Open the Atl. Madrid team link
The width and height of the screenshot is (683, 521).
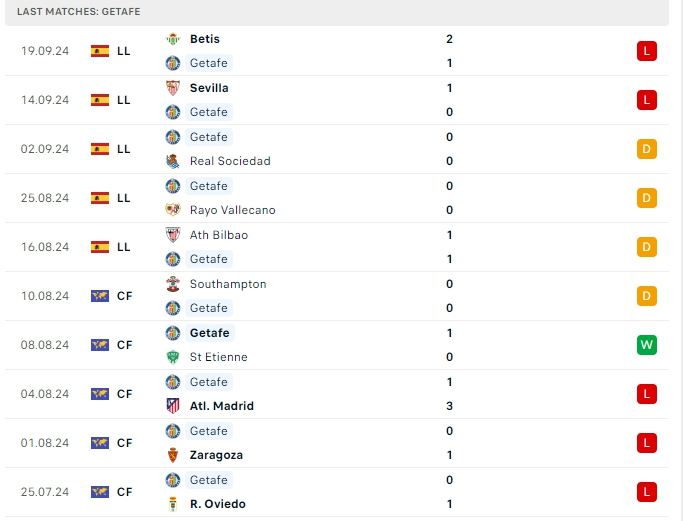click(221, 406)
